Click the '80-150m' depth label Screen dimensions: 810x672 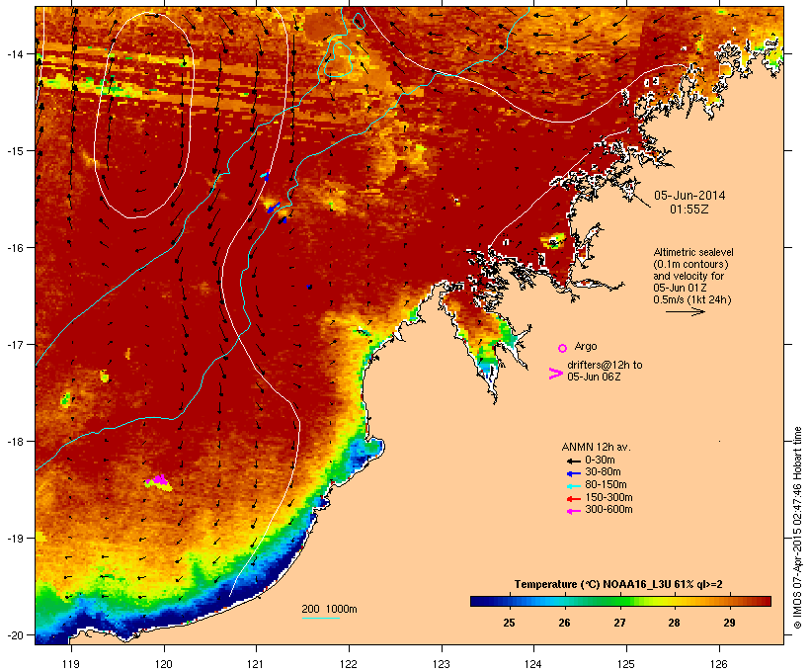click(x=606, y=485)
